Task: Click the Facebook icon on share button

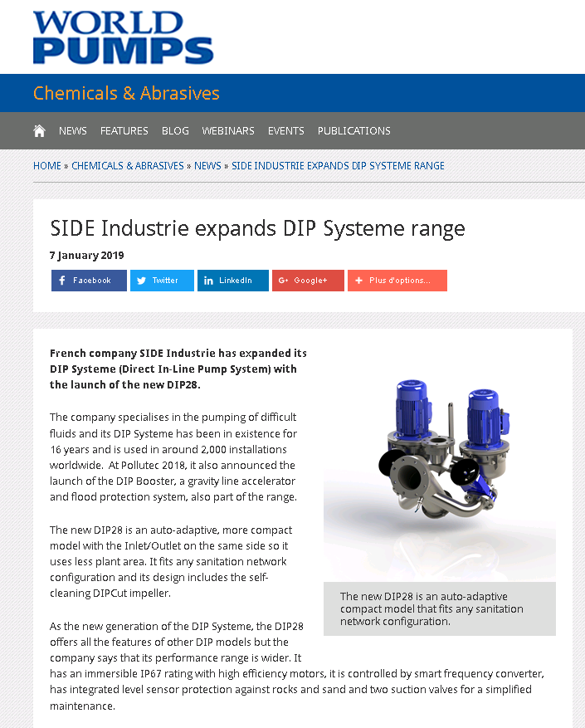Action: pos(63,281)
